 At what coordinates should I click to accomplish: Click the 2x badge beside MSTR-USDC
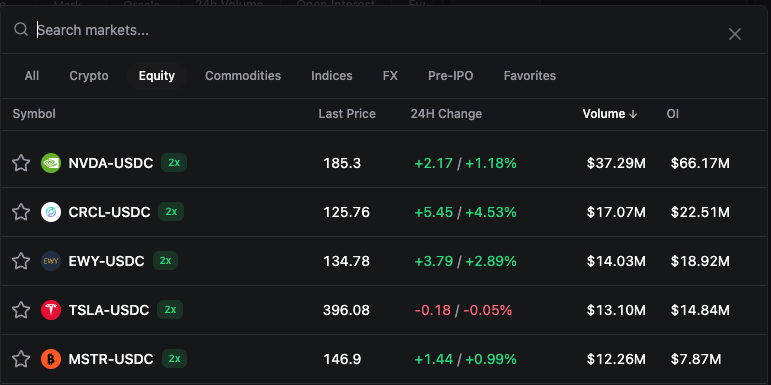pyautogui.click(x=175, y=358)
